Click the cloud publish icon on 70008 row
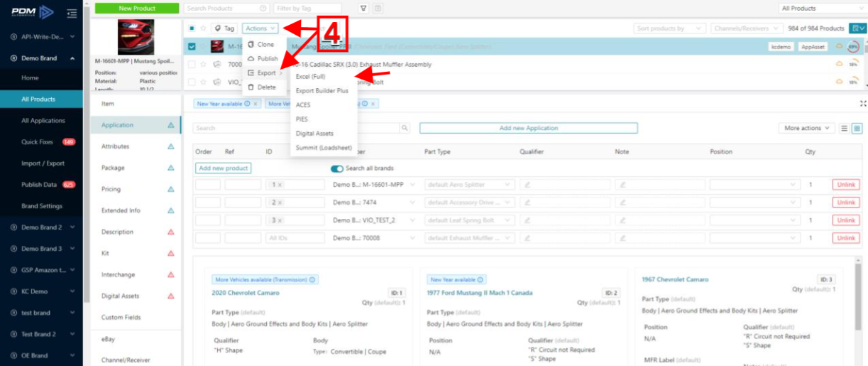The width and height of the screenshot is (868, 366). [x=838, y=64]
